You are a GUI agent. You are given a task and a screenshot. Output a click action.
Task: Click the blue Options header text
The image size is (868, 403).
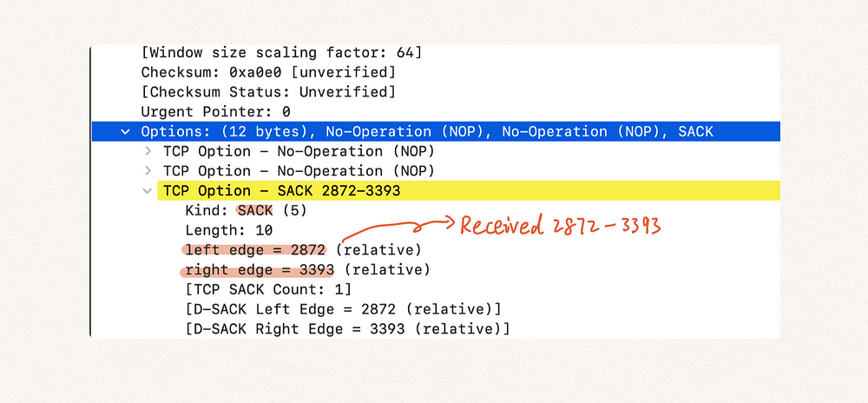pyautogui.click(x=427, y=132)
